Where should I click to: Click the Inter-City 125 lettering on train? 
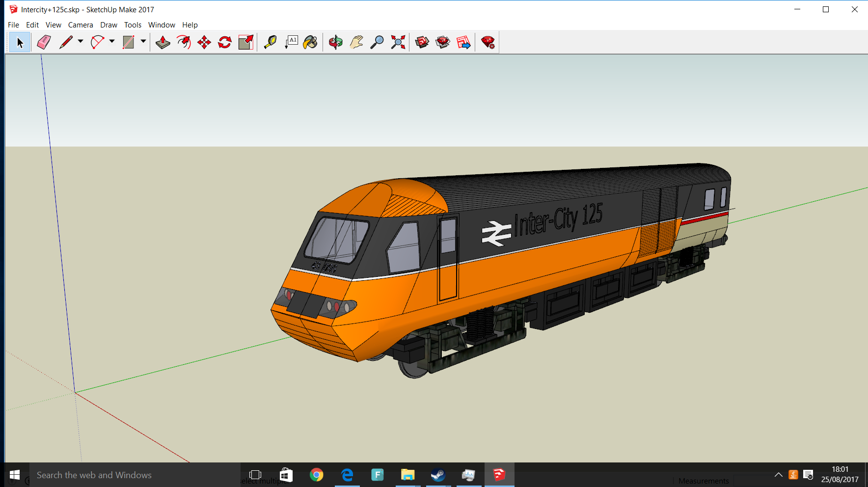(558, 220)
